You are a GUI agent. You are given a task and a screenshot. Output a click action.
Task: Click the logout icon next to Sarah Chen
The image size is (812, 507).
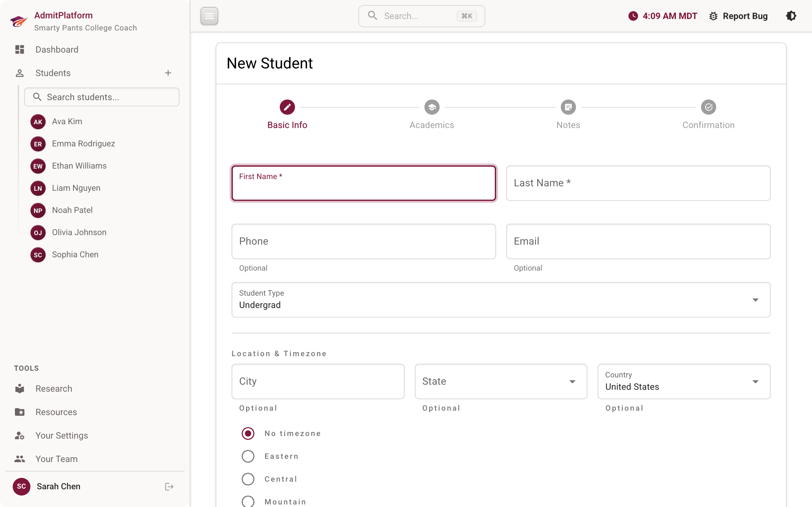169,486
